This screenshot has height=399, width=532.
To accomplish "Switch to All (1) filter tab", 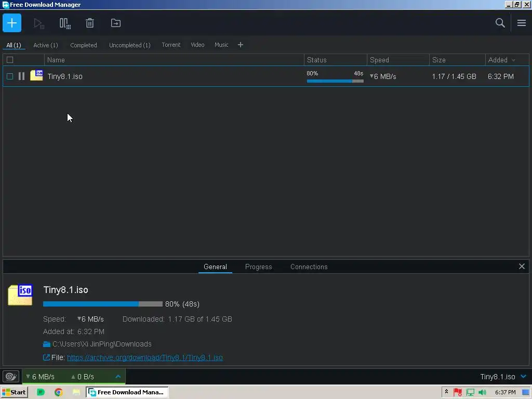I will [x=14, y=45].
